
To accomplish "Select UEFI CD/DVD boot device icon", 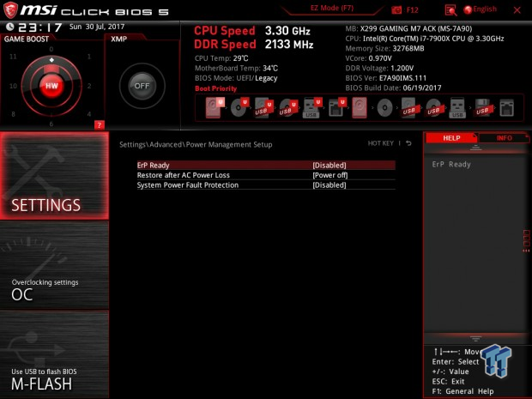I will pyautogui.click(x=239, y=107).
